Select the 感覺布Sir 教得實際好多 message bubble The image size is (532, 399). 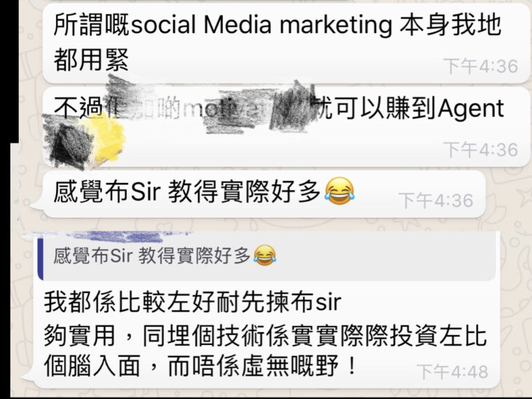pos(265,194)
